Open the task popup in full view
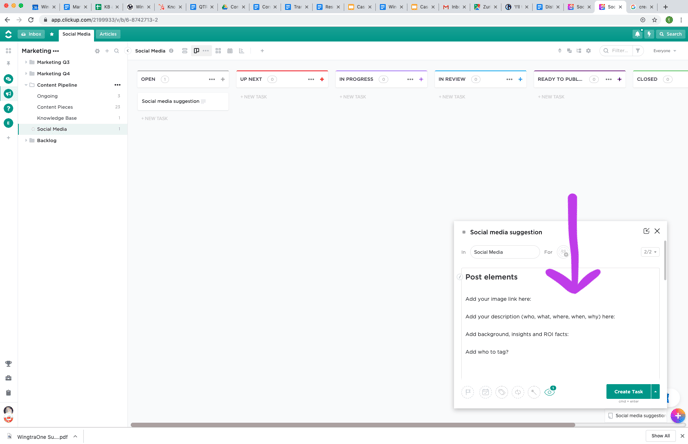688x444 pixels. (646, 231)
